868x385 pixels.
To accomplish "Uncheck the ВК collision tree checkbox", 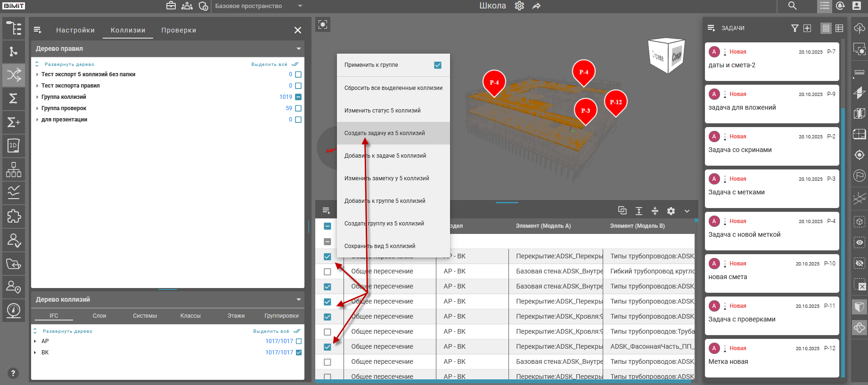I will tap(298, 353).
